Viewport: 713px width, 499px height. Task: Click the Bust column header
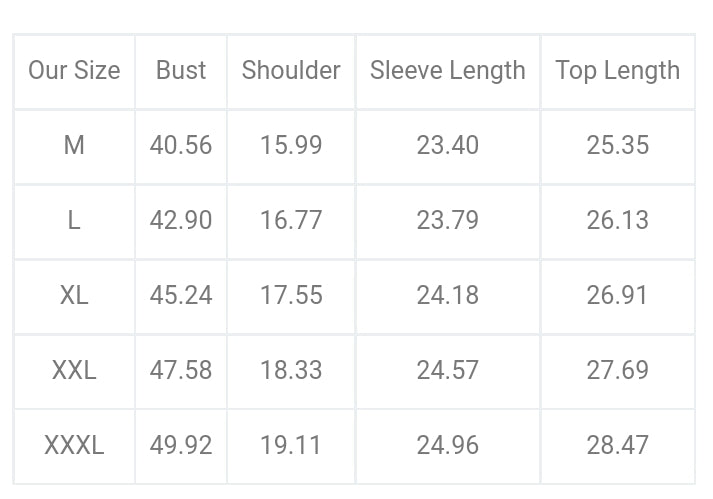[181, 71]
